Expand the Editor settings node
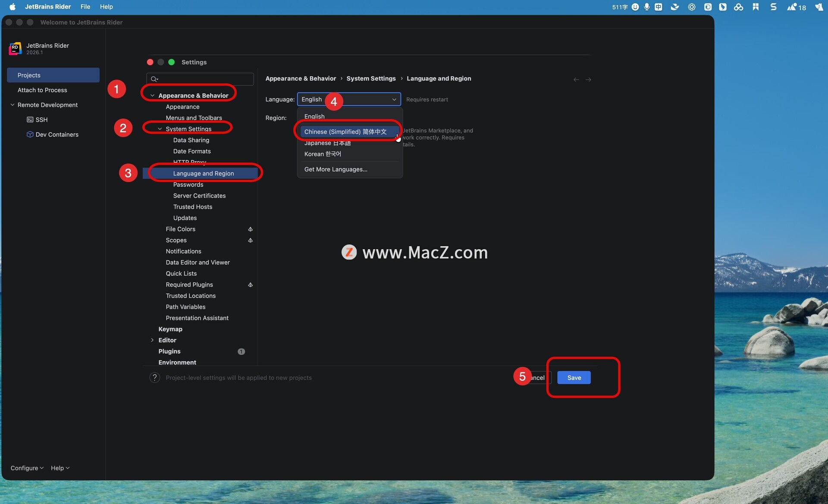828x504 pixels. click(x=152, y=340)
